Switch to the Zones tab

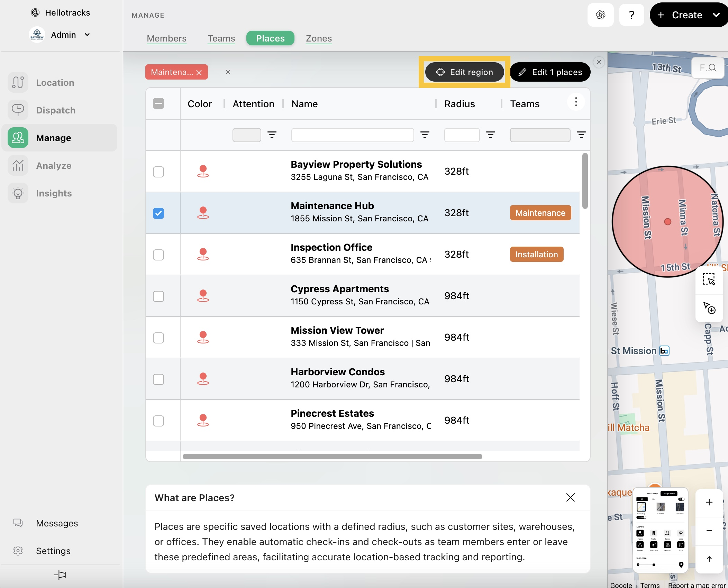point(319,38)
